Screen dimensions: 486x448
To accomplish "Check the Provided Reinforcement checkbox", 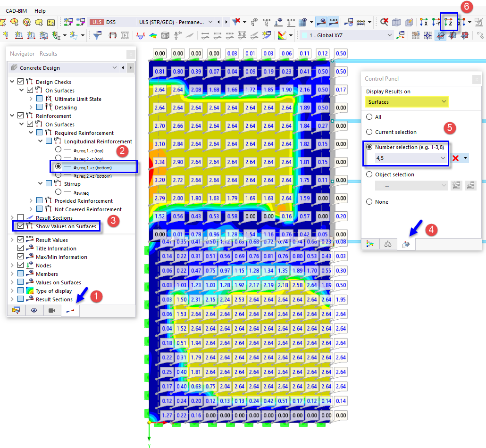I will (39, 200).
